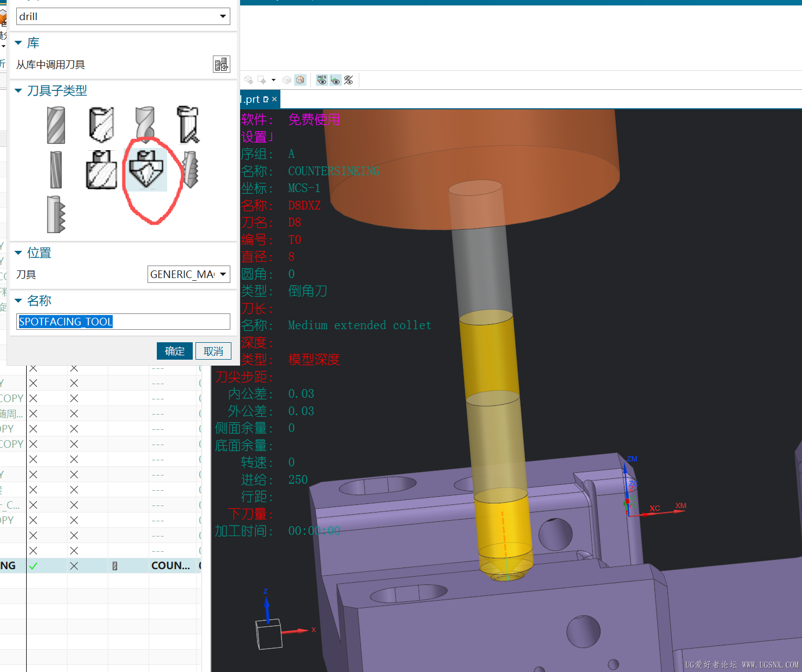Image resolution: width=802 pixels, height=672 pixels.
Task: Cancel the dialog with 取消
Action: coord(213,351)
